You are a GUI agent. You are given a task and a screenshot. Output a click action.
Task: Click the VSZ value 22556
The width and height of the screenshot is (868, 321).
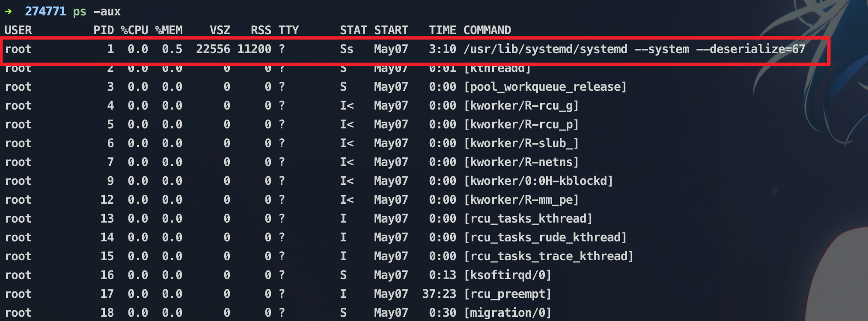click(x=213, y=49)
